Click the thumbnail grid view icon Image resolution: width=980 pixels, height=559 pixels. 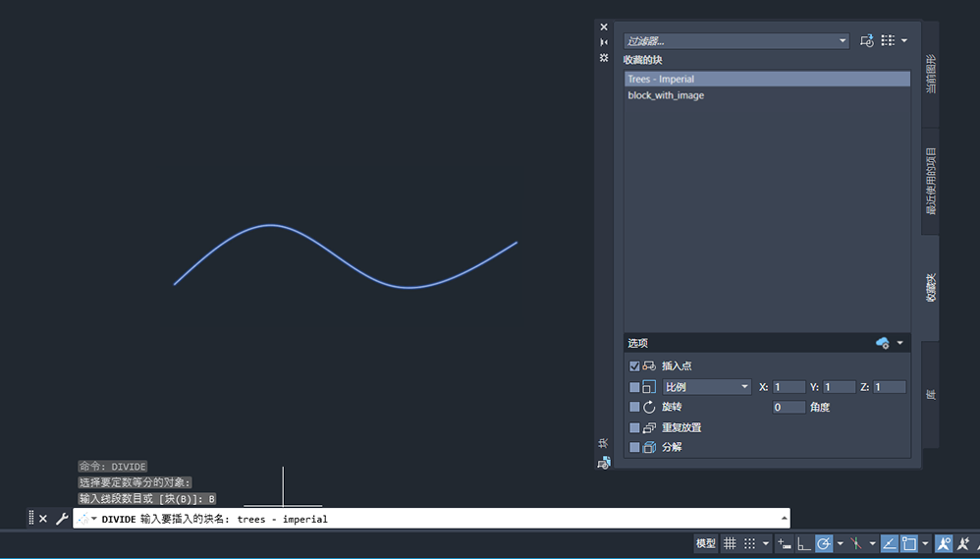888,40
